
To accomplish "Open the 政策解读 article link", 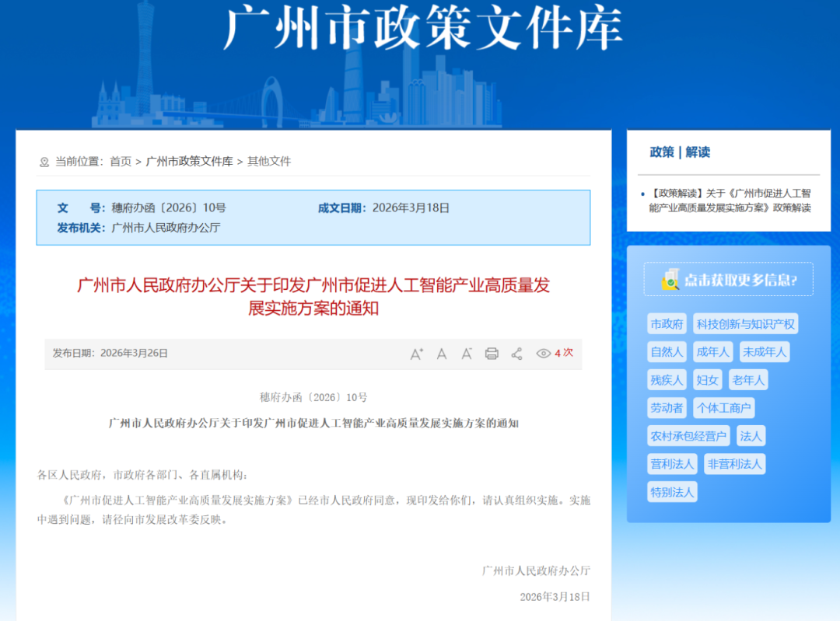I will 730,201.
